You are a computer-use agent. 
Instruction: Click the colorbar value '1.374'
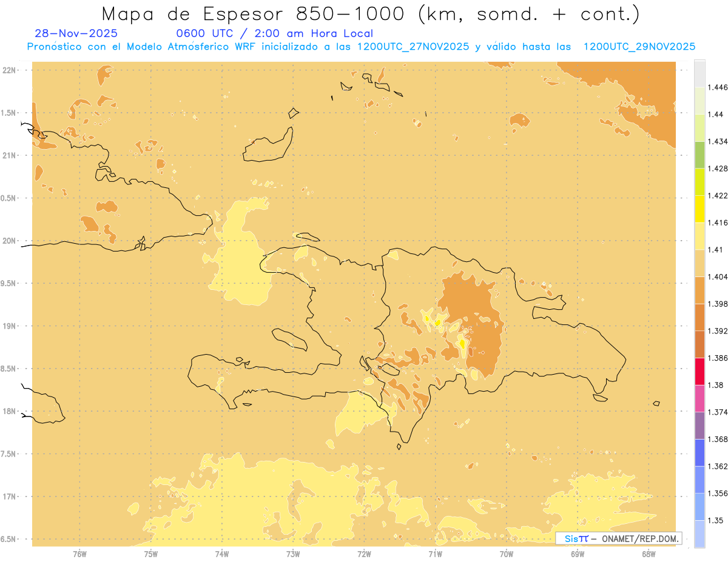point(718,412)
